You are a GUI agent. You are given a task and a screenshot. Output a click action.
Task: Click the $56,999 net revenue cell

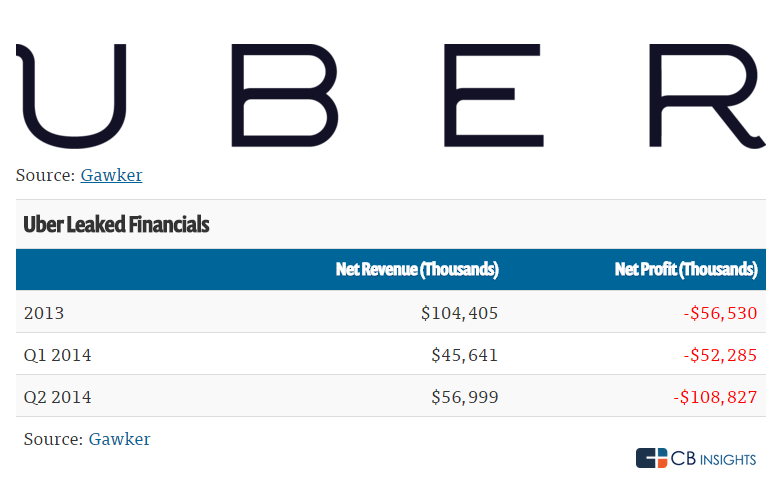tap(464, 397)
